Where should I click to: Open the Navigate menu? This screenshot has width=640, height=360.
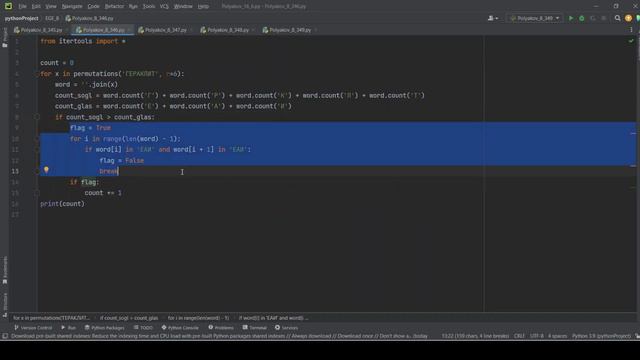[x=72, y=6]
